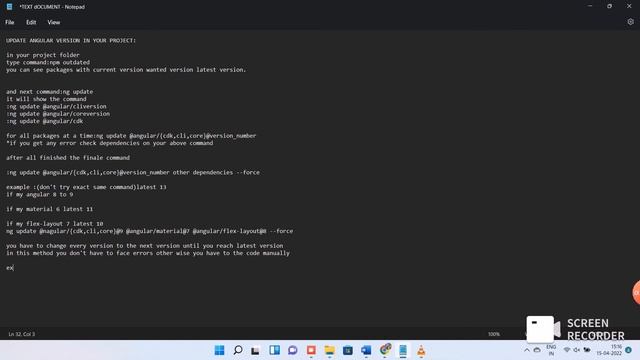Click the line ':ng update @angular/cdk'
The height and width of the screenshot is (360, 640).
(x=44, y=121)
